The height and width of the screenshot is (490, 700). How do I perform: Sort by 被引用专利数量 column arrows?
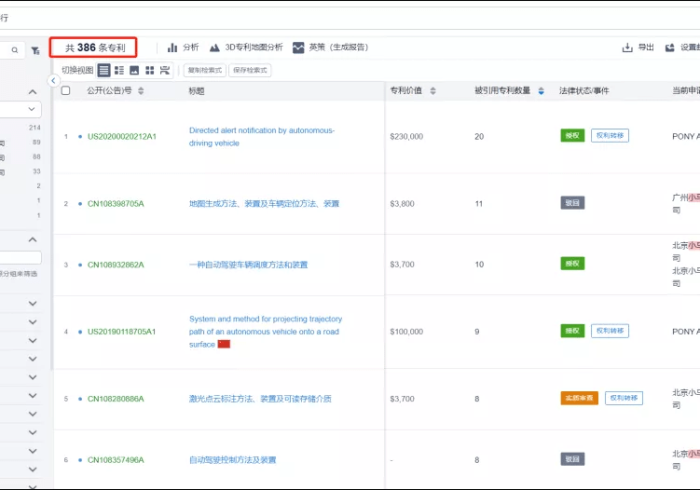[541, 91]
